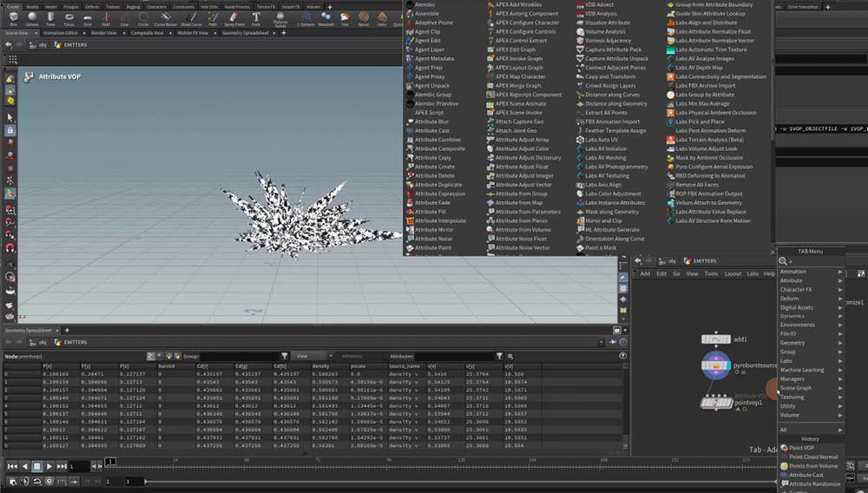The image size is (868, 493).
Task: Jump to first frame button
Action: pos(12,466)
